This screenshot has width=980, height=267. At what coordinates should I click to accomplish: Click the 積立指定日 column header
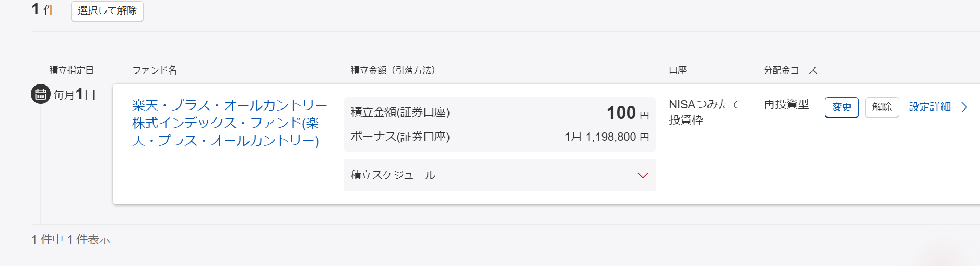point(72,70)
